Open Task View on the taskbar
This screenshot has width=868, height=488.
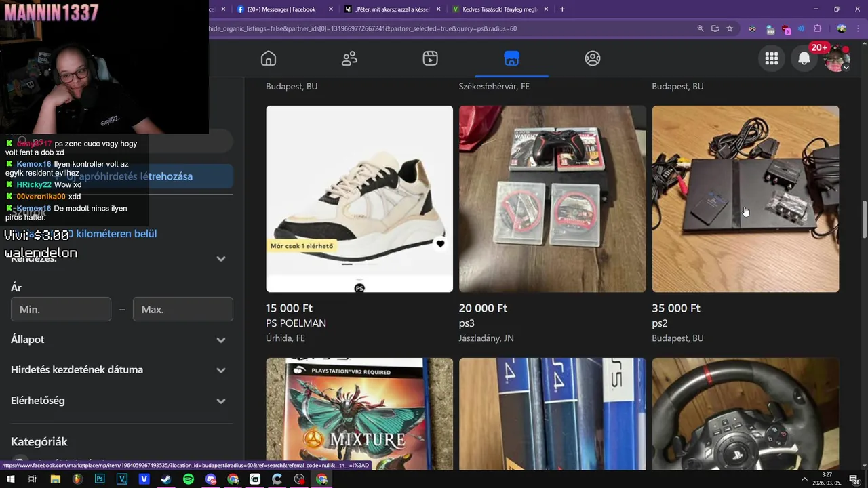[x=32, y=479]
